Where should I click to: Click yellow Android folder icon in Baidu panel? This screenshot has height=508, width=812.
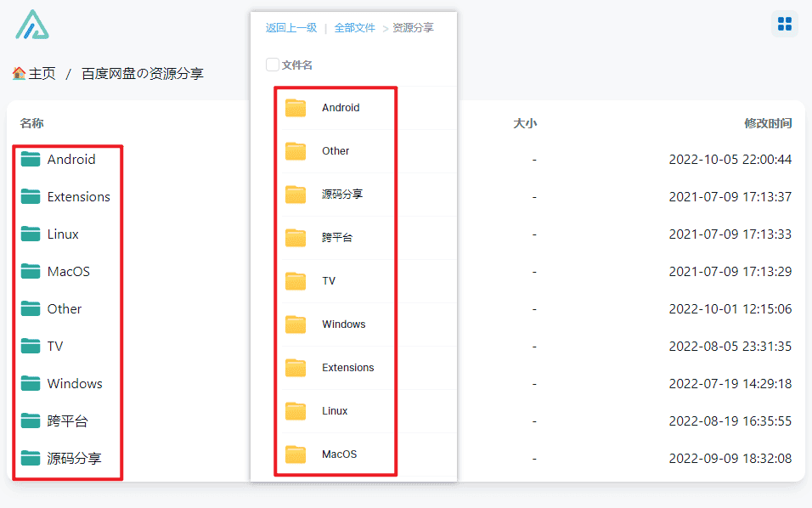point(296,108)
